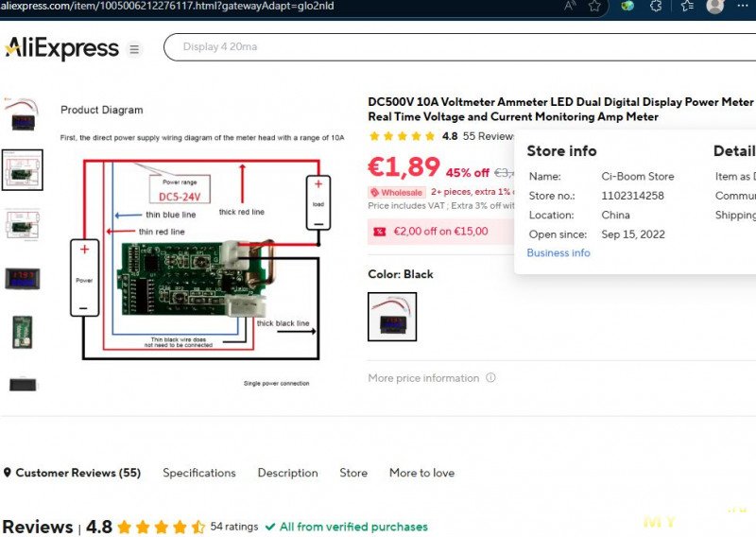Screen dimensions: 756x537
Task: Select the blue LED display thumbnail
Action: [x=21, y=278]
